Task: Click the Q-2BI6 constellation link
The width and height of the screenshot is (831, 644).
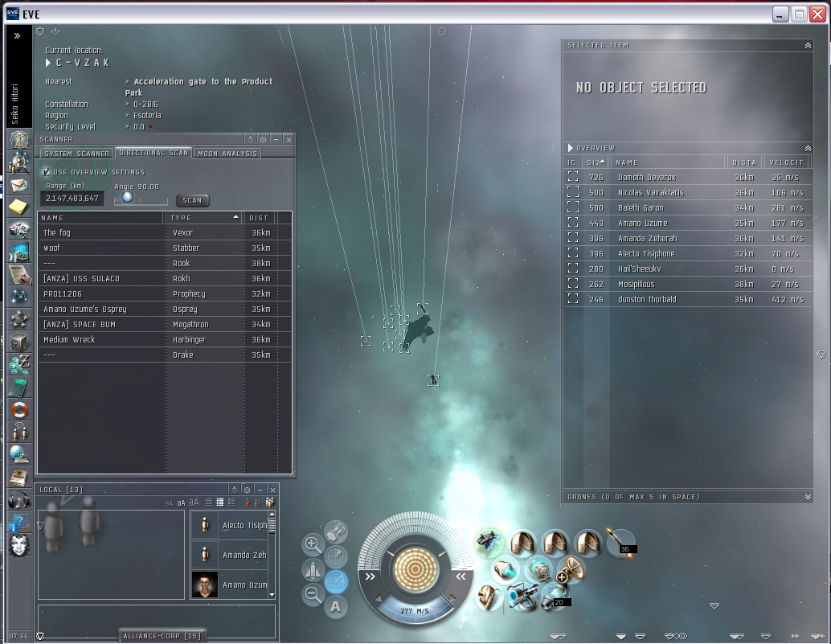Action: (x=145, y=104)
